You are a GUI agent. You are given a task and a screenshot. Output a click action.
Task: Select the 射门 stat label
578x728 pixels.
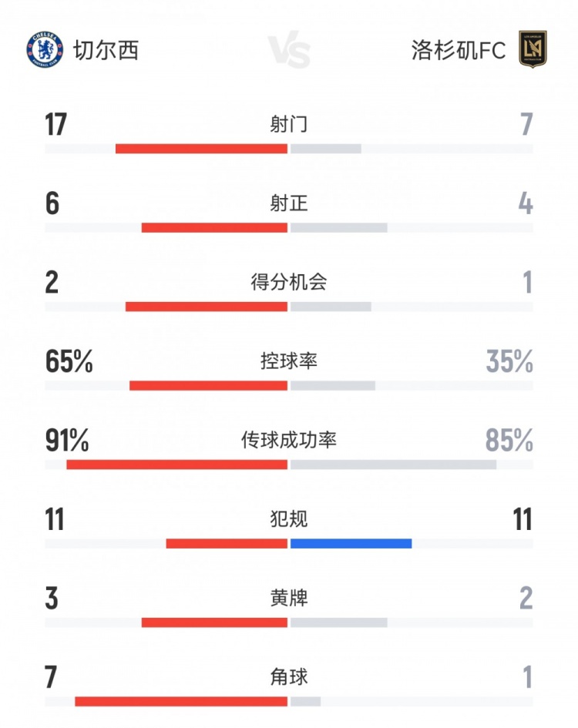(x=289, y=124)
